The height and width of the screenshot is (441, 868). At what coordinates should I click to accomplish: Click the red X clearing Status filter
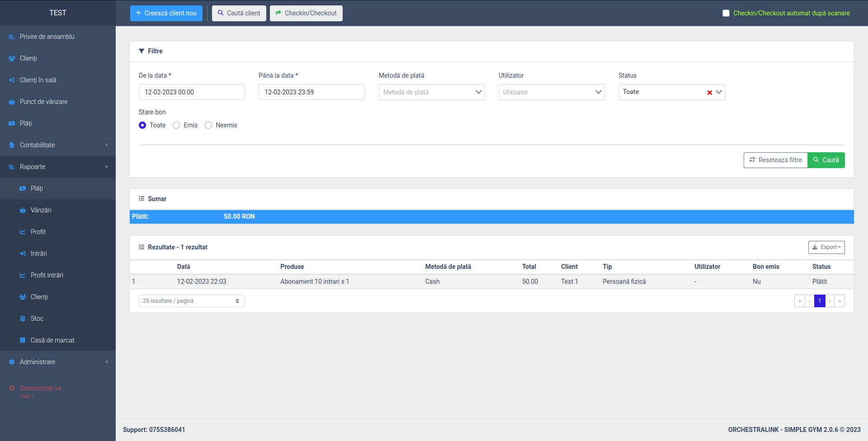pyautogui.click(x=709, y=93)
